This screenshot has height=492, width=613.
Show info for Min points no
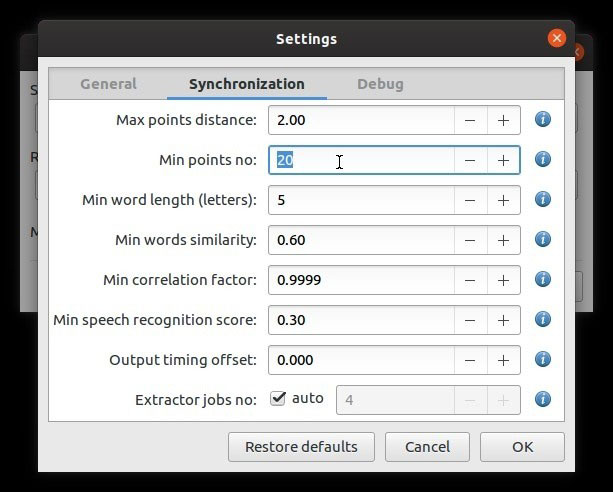click(x=543, y=160)
